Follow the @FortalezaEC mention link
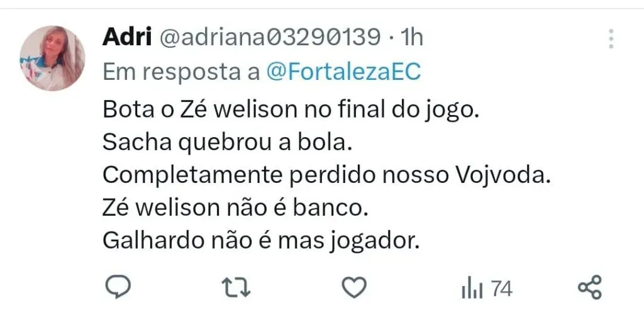 [x=343, y=72]
